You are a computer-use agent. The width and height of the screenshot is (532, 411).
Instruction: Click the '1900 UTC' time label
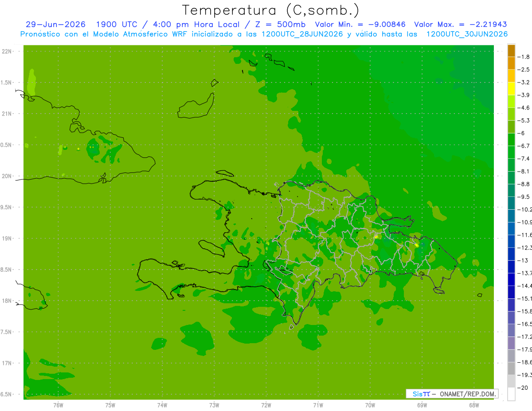pyautogui.click(x=117, y=25)
